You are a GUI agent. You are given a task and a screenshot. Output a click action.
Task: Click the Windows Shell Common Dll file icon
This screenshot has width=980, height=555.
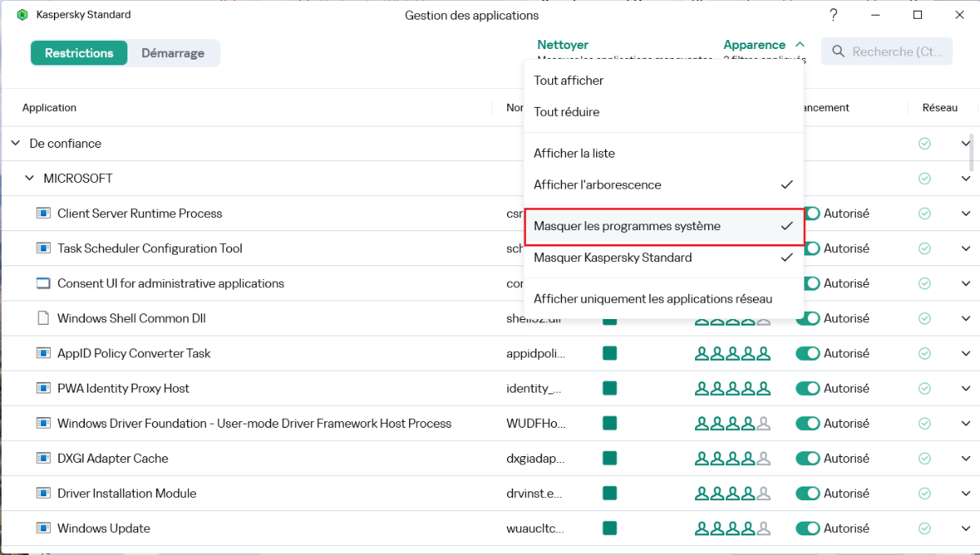(43, 318)
